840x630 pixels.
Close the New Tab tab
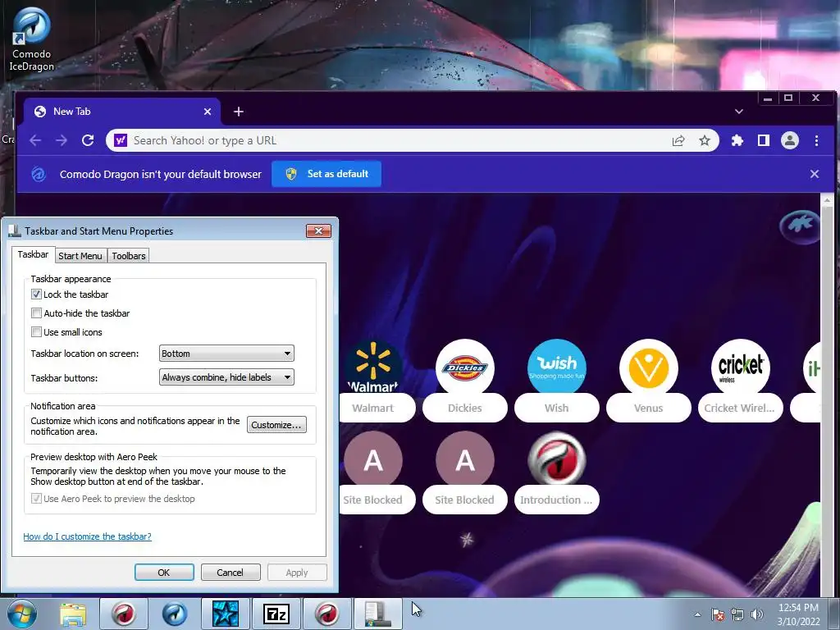tap(208, 112)
